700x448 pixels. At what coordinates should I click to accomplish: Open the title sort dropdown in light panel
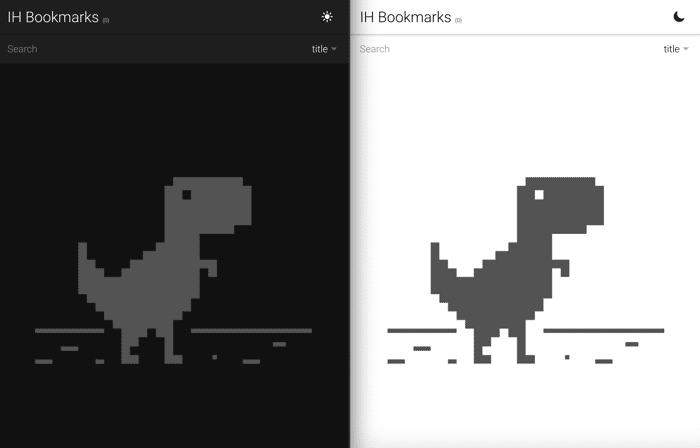point(676,49)
